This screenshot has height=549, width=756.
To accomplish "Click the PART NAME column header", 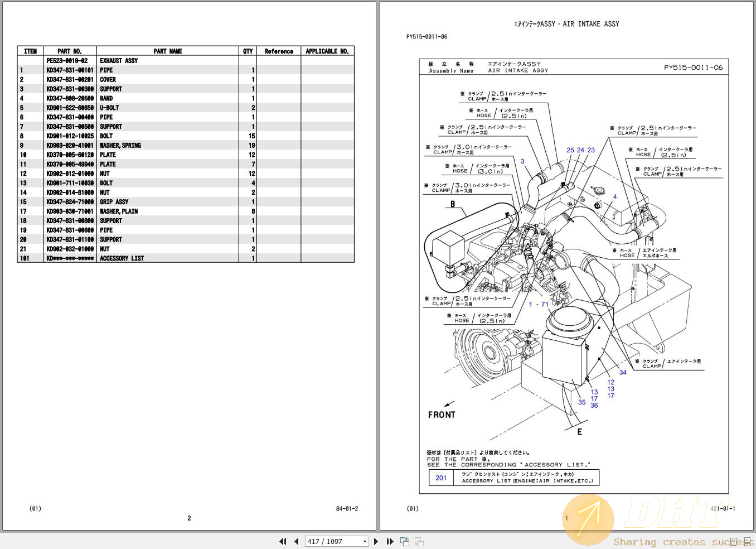I will point(168,51).
